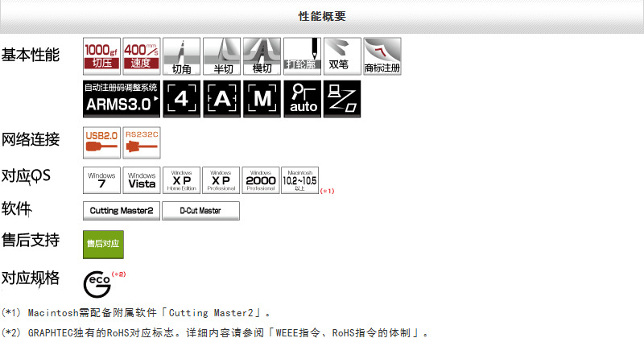Click the 1000gf 切压 cutting force icon
644x338 pixels.
coord(101,56)
